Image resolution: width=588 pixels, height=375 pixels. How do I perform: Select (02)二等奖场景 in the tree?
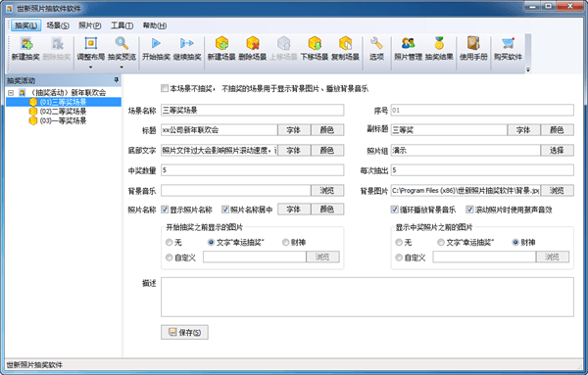click(x=63, y=112)
